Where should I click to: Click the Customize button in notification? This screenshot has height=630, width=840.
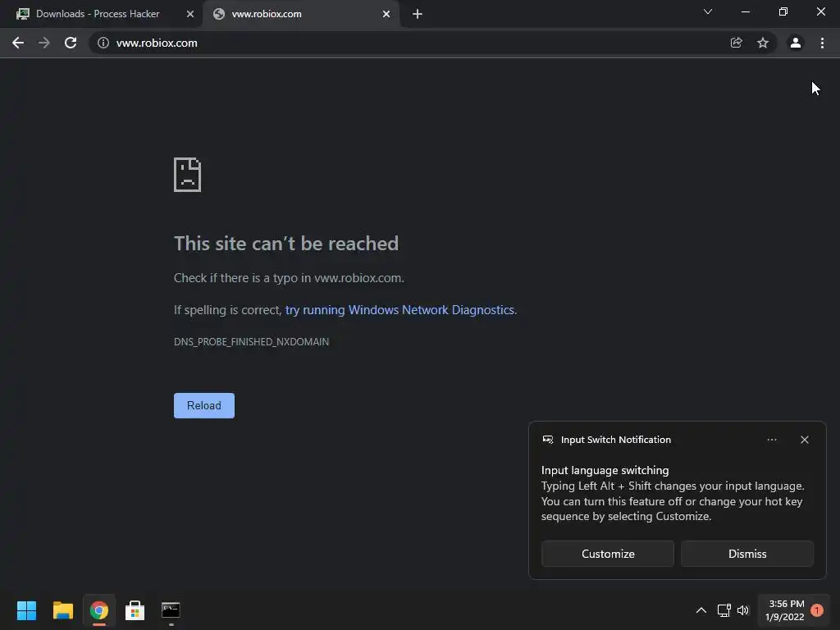click(x=608, y=554)
